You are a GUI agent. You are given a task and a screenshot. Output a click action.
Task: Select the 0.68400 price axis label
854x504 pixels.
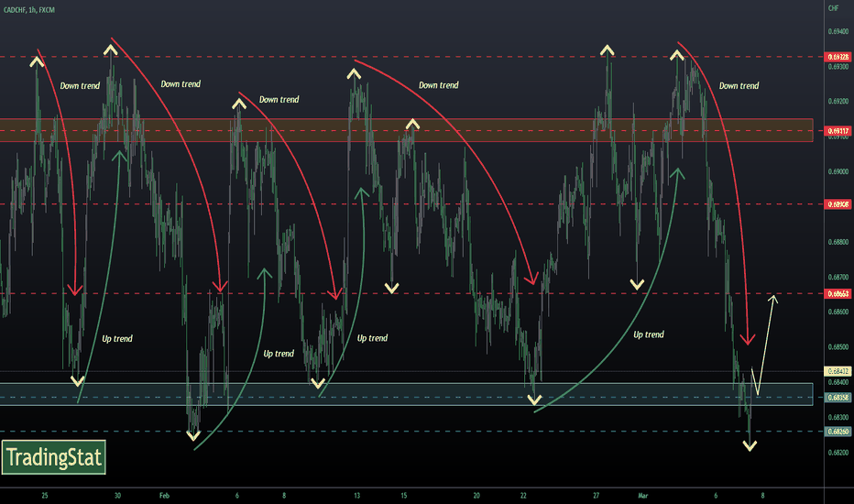click(x=838, y=382)
